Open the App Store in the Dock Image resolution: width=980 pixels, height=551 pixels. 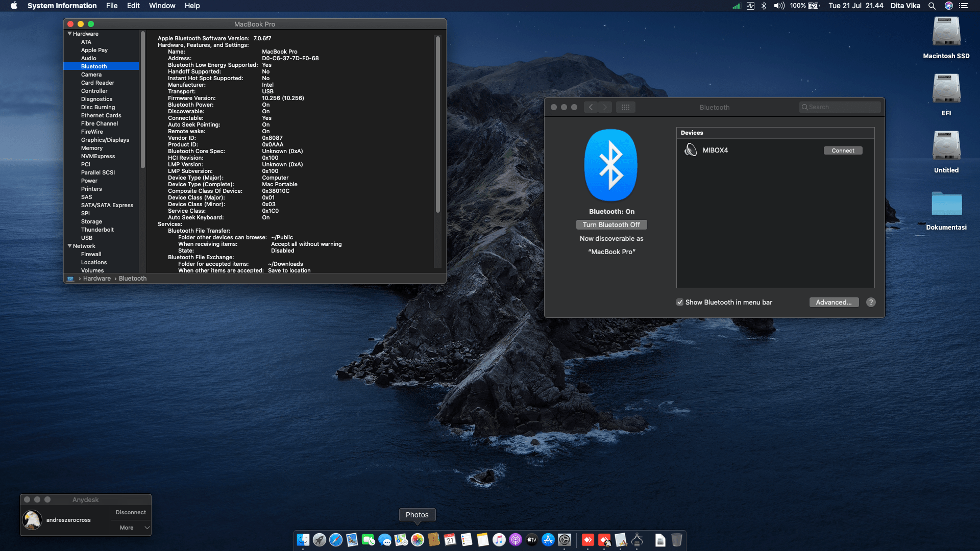548,540
